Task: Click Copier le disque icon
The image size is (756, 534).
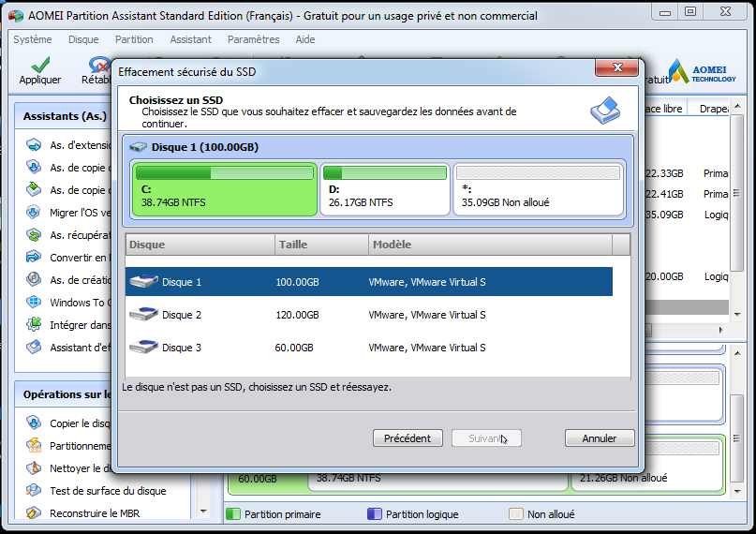Action: point(34,423)
